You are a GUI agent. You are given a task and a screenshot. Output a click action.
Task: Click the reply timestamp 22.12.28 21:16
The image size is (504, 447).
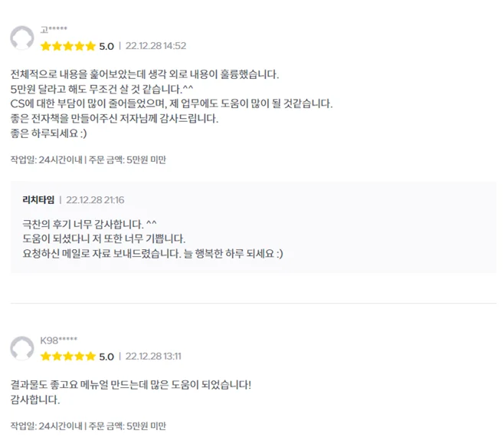95,200
